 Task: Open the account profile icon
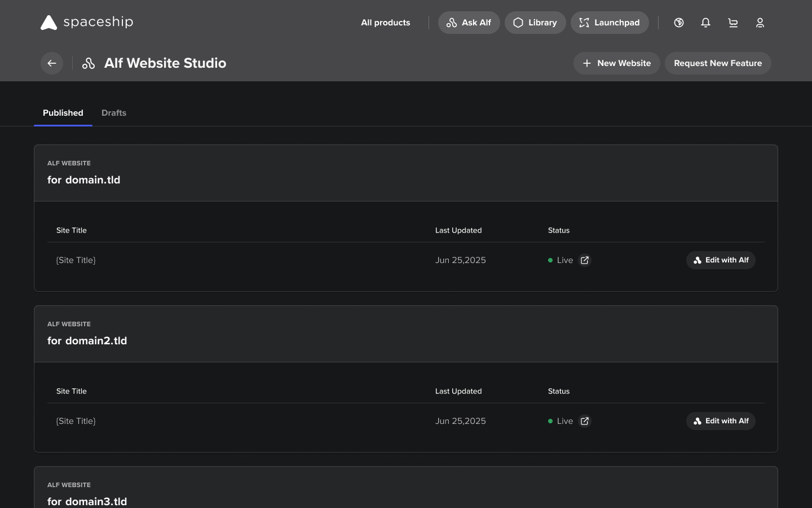[760, 23]
